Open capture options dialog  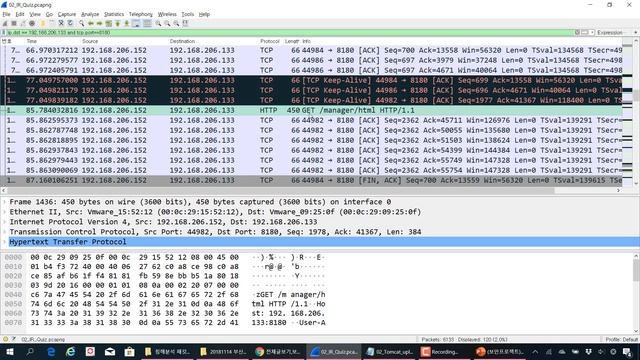point(32,23)
